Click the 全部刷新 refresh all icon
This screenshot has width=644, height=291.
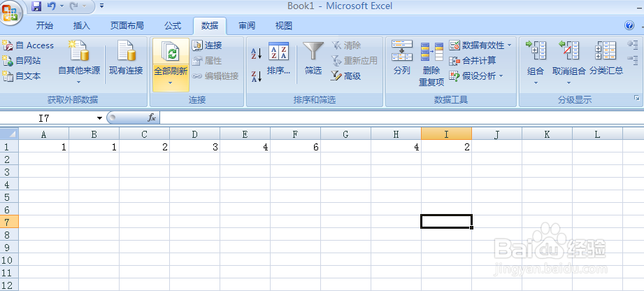(171, 52)
